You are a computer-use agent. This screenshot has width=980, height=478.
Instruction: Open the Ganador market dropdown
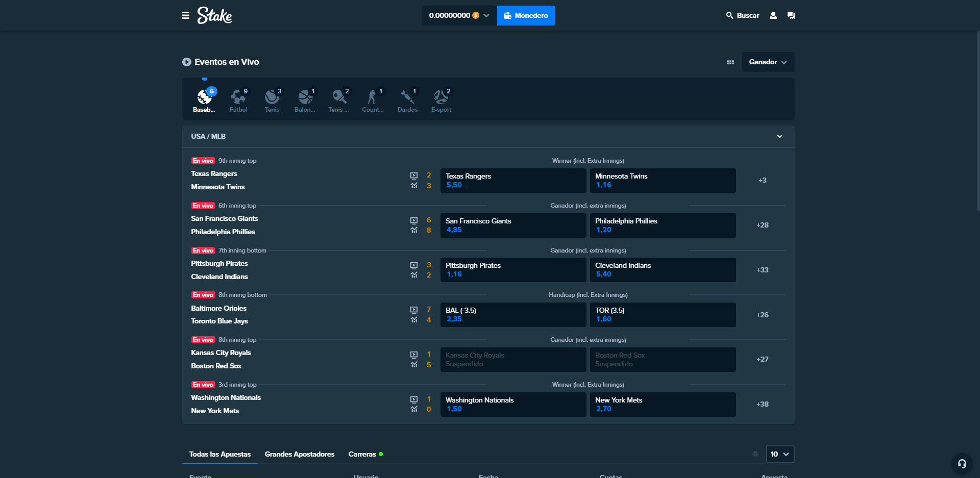(x=768, y=62)
